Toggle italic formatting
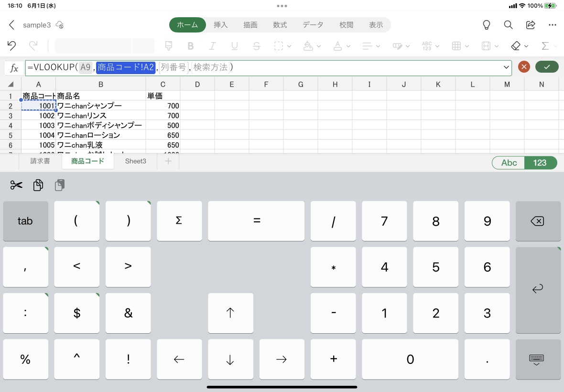The width and height of the screenshot is (564, 392). point(213,46)
